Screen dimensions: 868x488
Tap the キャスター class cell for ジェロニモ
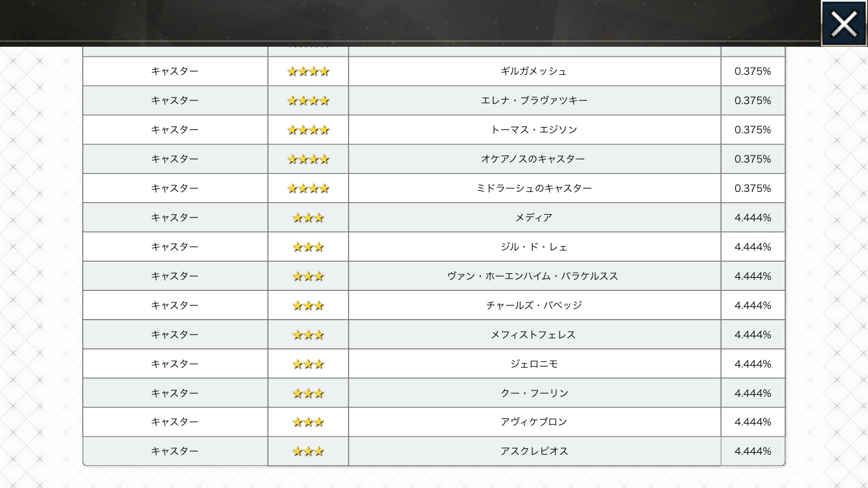pos(174,364)
